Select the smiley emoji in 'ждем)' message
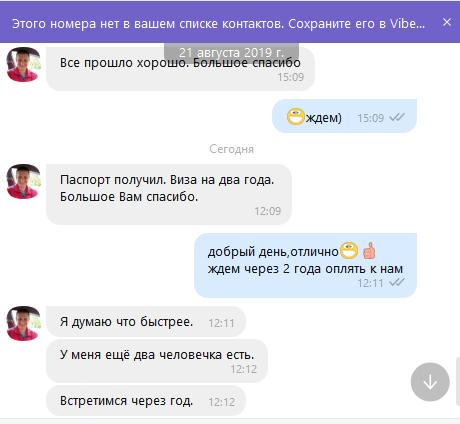Image resolution: width=460 pixels, height=424 pixels. tap(296, 116)
